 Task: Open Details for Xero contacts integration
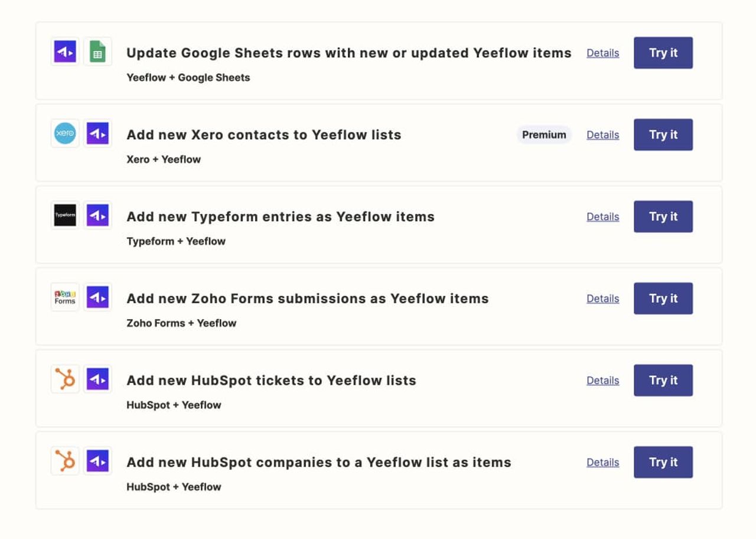(602, 135)
